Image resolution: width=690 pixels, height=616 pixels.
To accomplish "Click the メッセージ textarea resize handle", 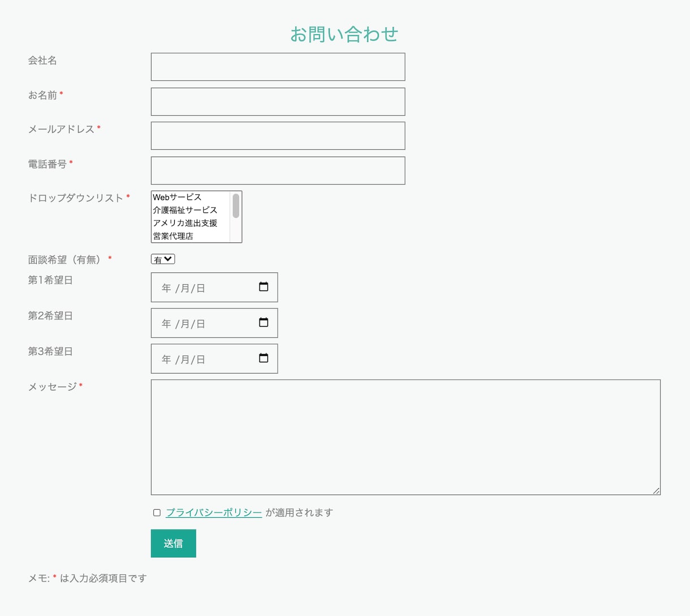I will [x=657, y=491].
